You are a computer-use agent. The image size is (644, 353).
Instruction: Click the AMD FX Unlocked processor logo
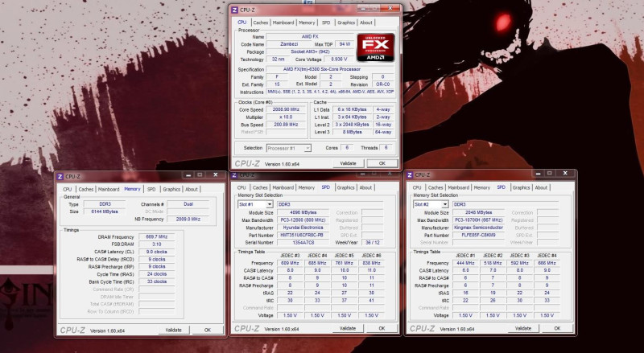coord(375,47)
